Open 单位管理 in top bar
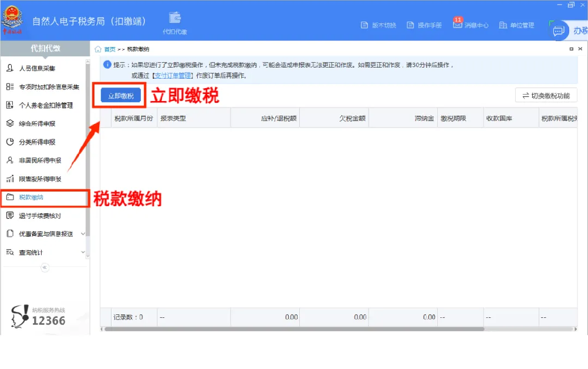588x369 pixels. [x=516, y=25]
